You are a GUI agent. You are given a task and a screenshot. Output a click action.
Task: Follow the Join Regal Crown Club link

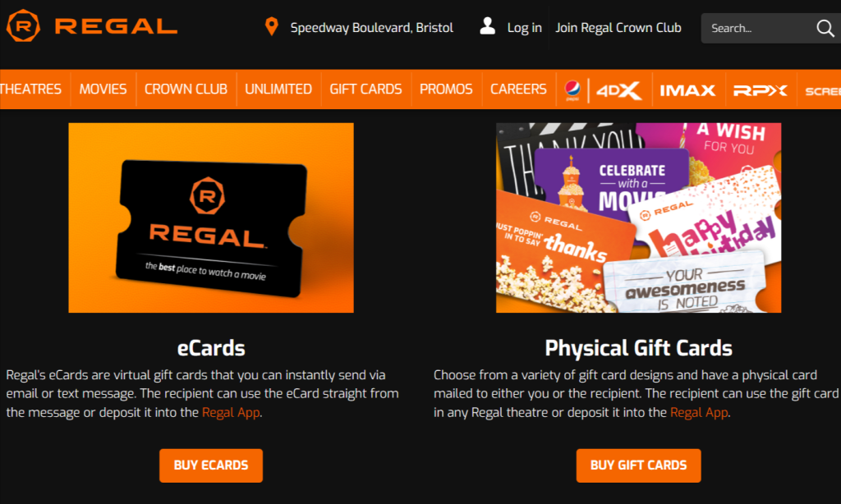(x=618, y=28)
